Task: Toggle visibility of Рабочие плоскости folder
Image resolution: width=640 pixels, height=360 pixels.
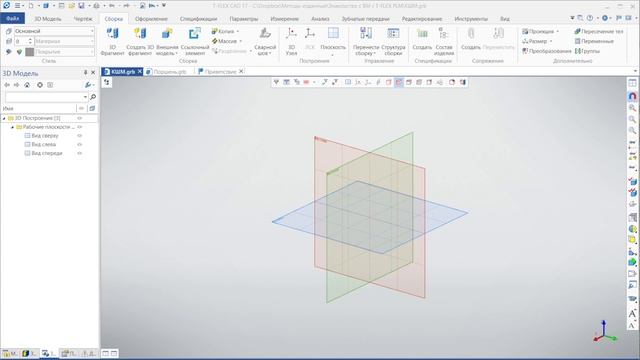Action: click(80, 127)
